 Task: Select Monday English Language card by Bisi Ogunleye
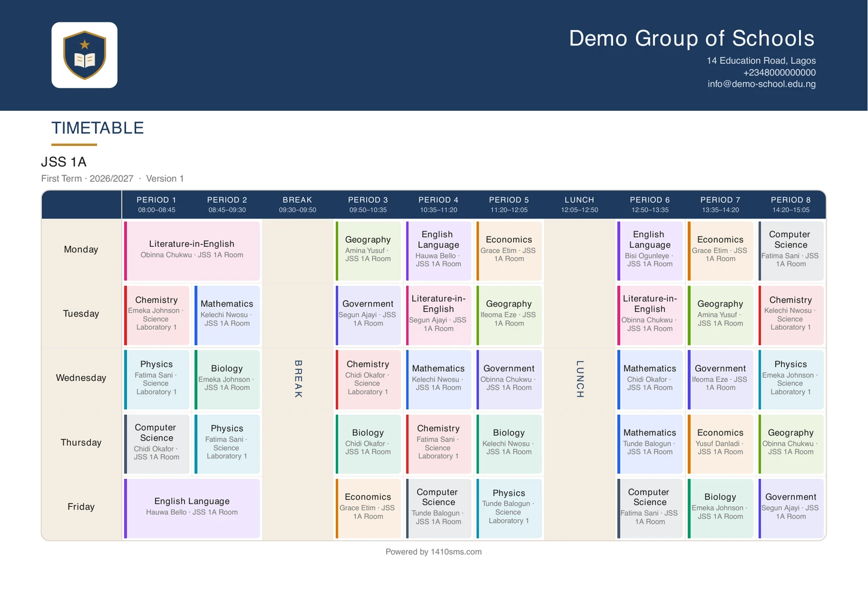[x=650, y=251]
